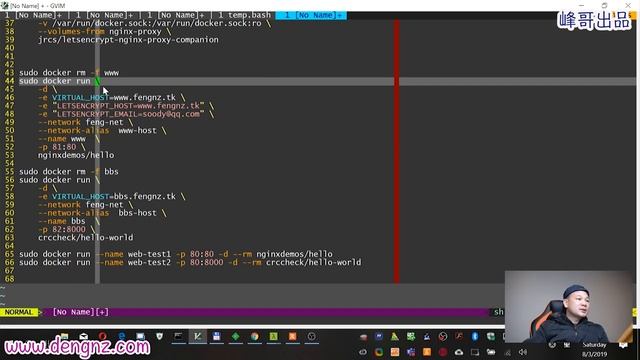Open the green lambda app in the taskbar
This screenshot has height=360, width=640.
point(273,337)
